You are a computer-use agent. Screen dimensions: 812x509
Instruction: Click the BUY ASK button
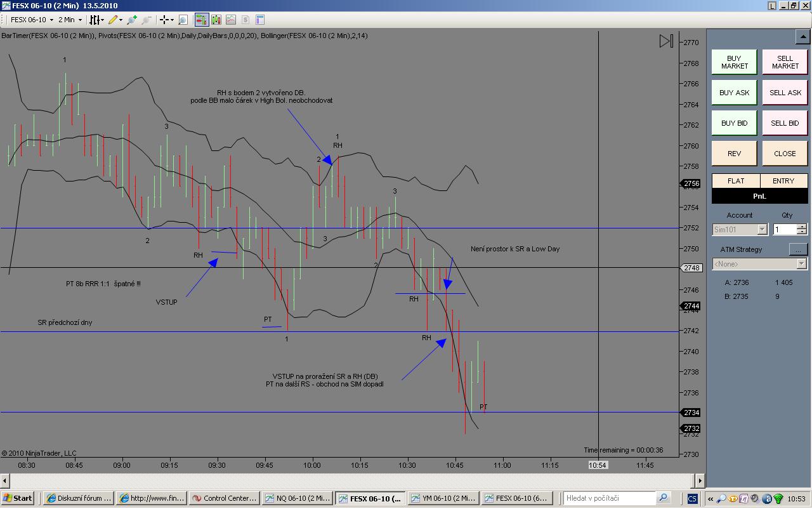tap(734, 93)
